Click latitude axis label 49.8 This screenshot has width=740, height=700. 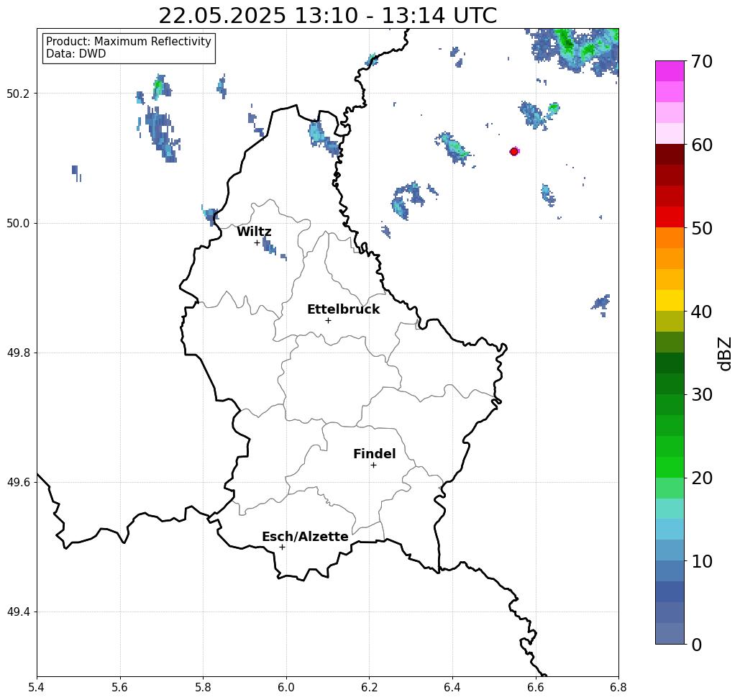point(18,353)
